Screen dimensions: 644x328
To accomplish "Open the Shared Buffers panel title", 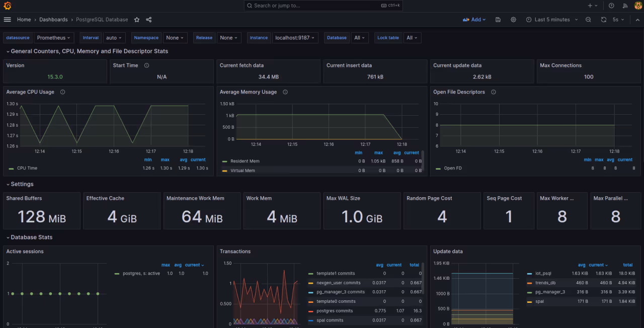I will click(24, 198).
